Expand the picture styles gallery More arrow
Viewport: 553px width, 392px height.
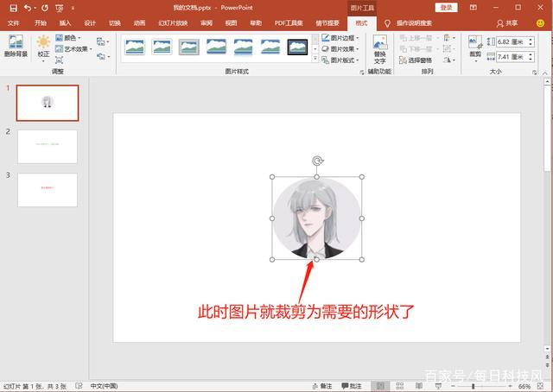click(315, 58)
